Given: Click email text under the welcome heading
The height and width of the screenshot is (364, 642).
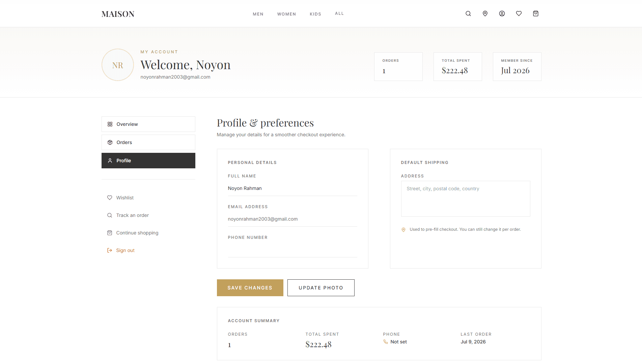Looking at the screenshot, I should (x=175, y=77).
